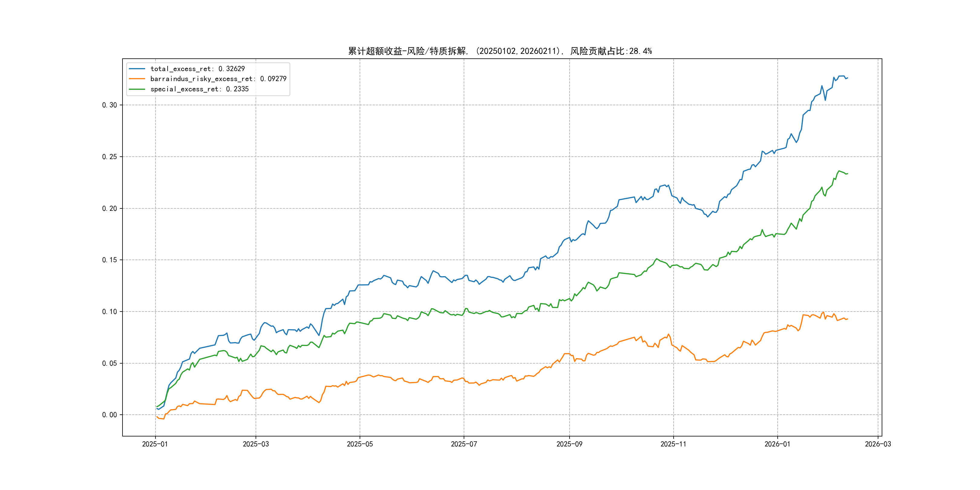This screenshot has height=490, width=980.
Task: Click the chart title text at top
Action: [500, 51]
